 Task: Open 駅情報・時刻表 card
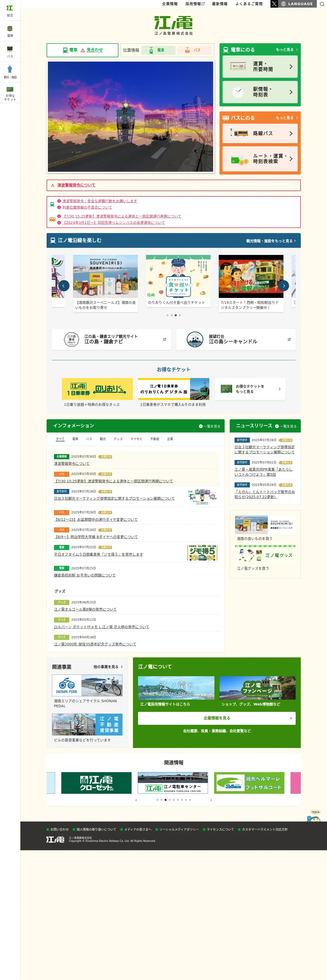coord(260,92)
